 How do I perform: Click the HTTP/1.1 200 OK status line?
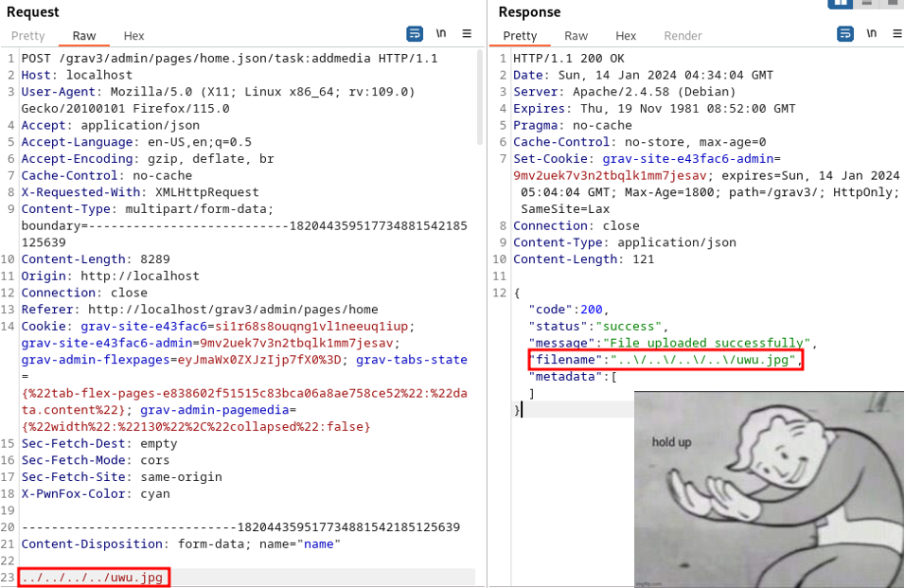(x=569, y=59)
